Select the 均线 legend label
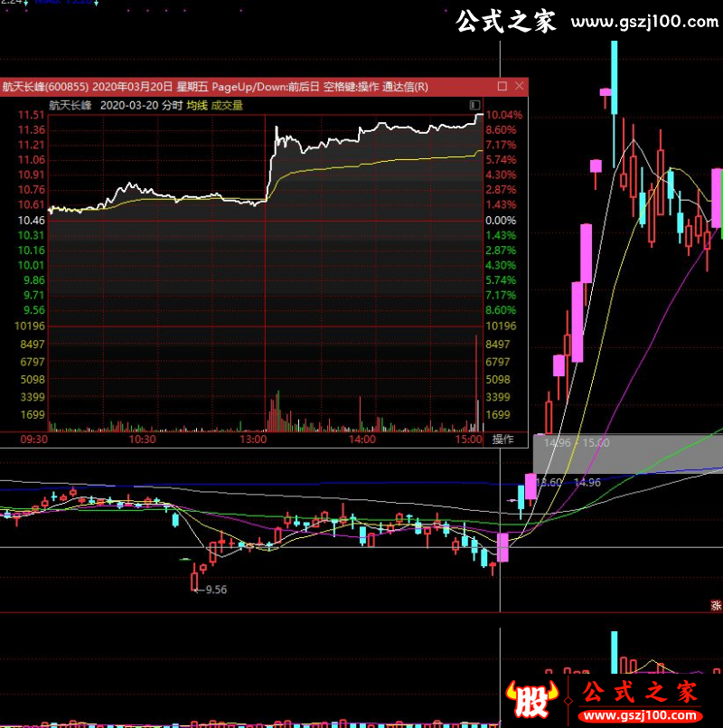The height and width of the screenshot is (728, 723). coord(197,106)
